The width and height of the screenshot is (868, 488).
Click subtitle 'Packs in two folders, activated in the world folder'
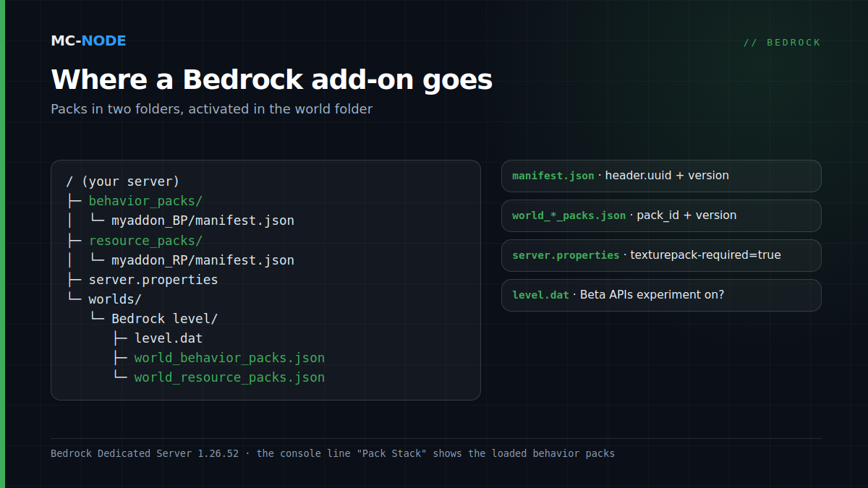coord(212,109)
